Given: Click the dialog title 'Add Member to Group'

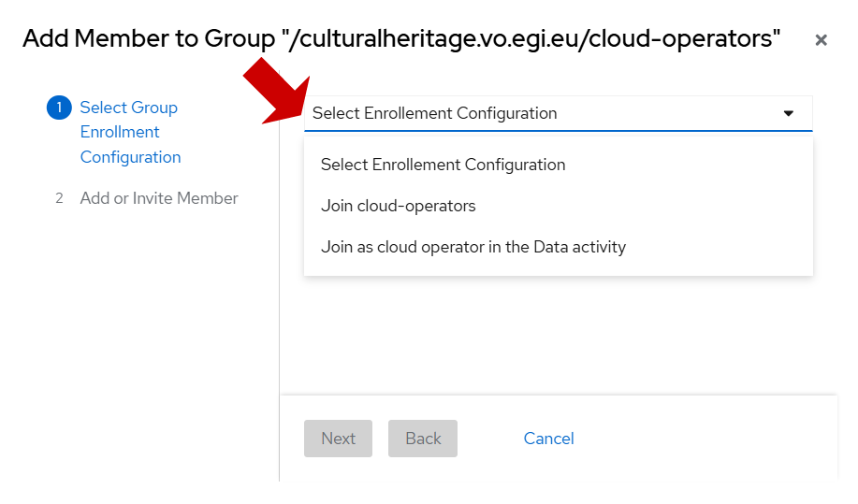Looking at the screenshot, I should point(401,38).
